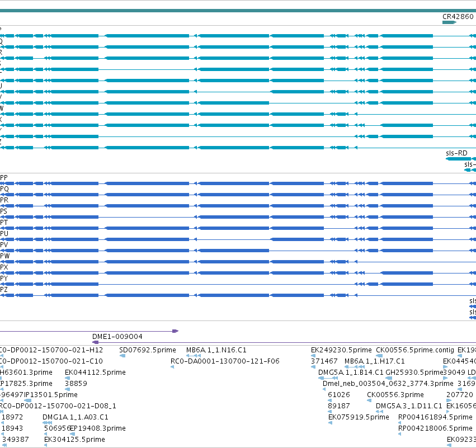
Task: Click the 89187 feature label
Action: pos(339,406)
